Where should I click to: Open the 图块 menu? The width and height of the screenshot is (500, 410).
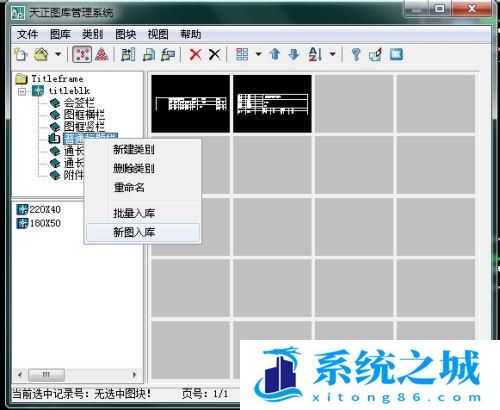tap(125, 34)
